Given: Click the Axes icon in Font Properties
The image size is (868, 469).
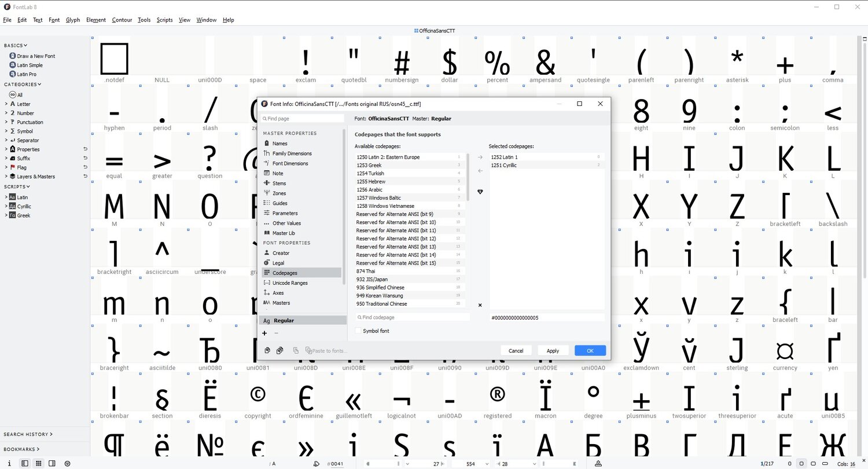Looking at the screenshot, I should coord(267,293).
